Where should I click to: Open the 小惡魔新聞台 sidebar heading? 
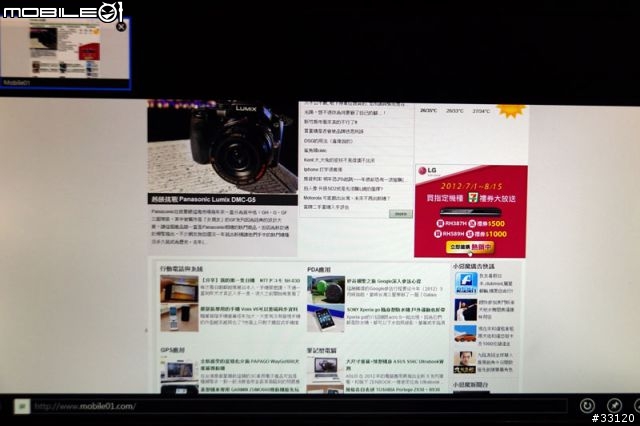click(471, 384)
